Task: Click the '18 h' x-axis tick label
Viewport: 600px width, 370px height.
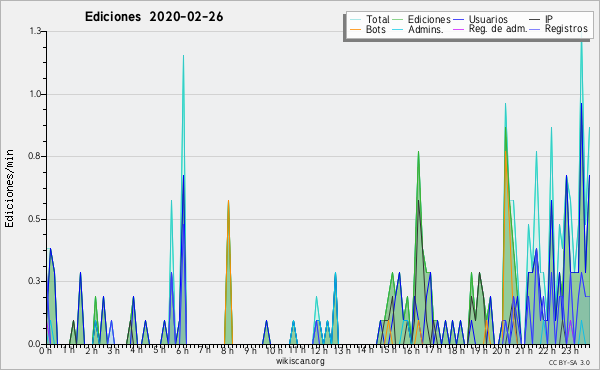Action: 456,351
